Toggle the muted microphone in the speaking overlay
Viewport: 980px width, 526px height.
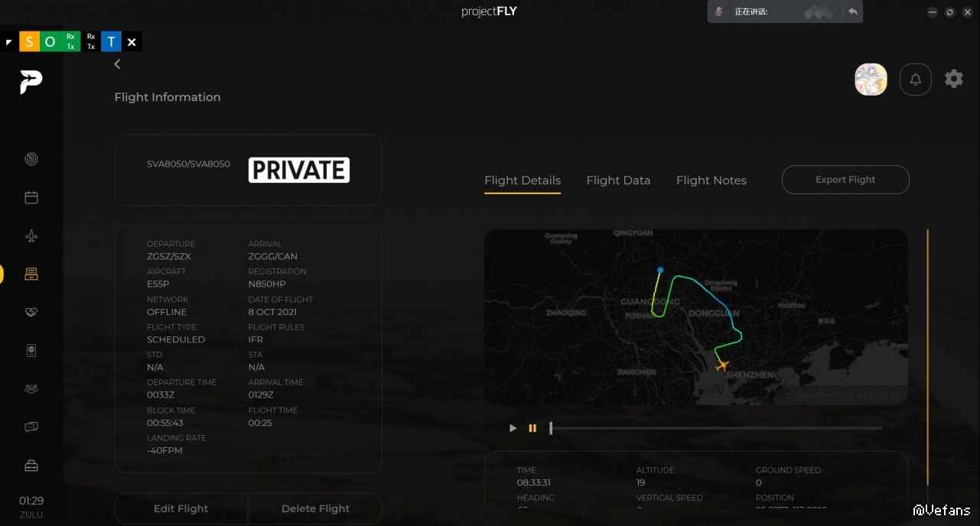719,11
